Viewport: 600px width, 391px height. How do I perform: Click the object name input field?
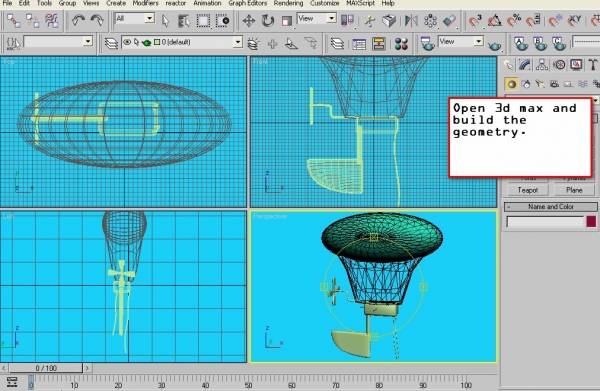tap(545, 222)
